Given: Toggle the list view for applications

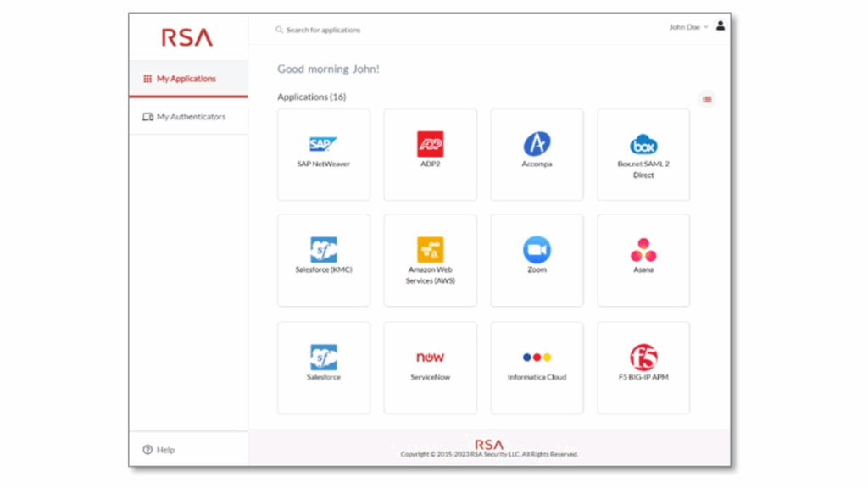Looking at the screenshot, I should tap(707, 98).
